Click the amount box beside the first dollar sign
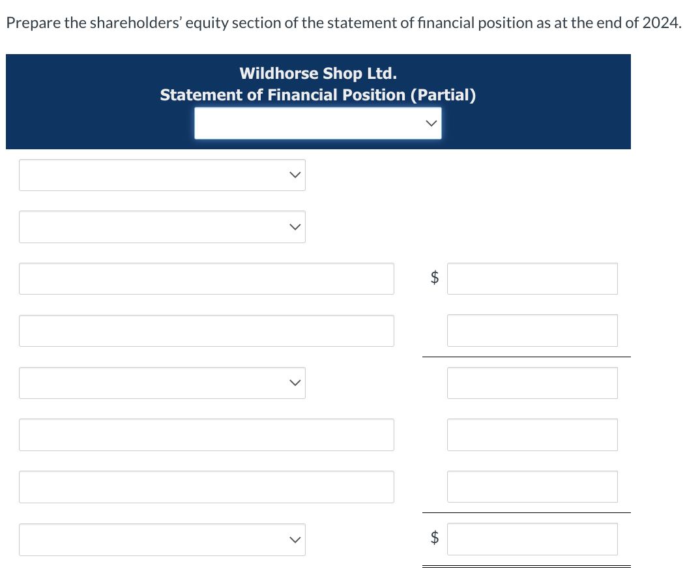Viewport: 700px width, 588px height. (532, 278)
